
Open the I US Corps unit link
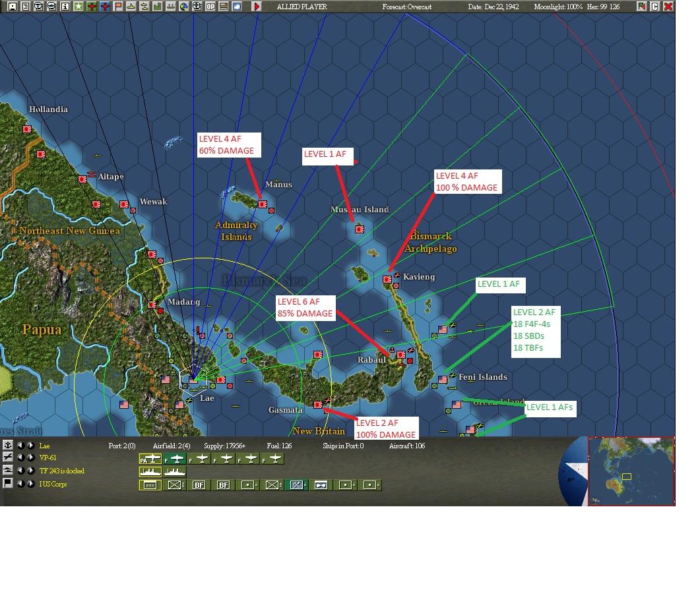click(x=53, y=484)
